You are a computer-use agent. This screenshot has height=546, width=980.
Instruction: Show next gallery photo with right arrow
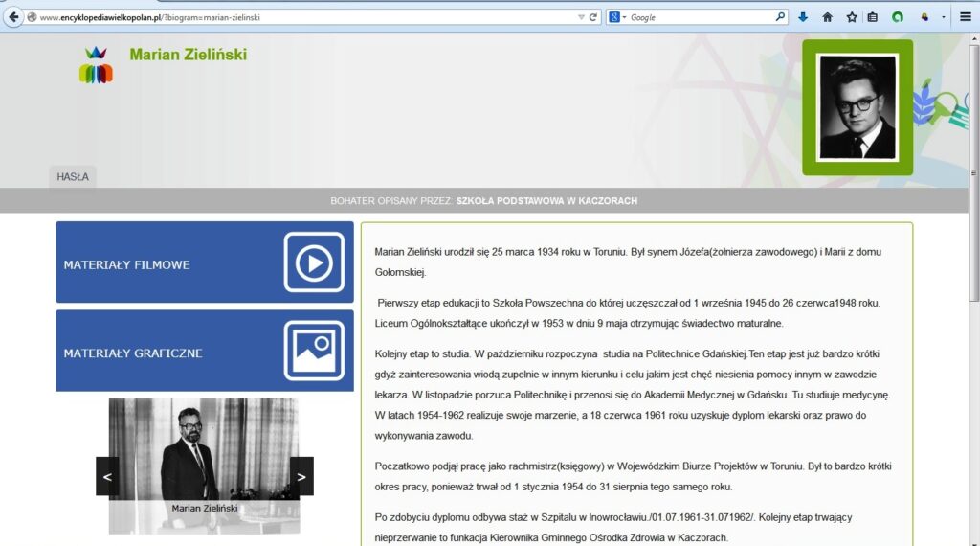pyautogui.click(x=301, y=477)
